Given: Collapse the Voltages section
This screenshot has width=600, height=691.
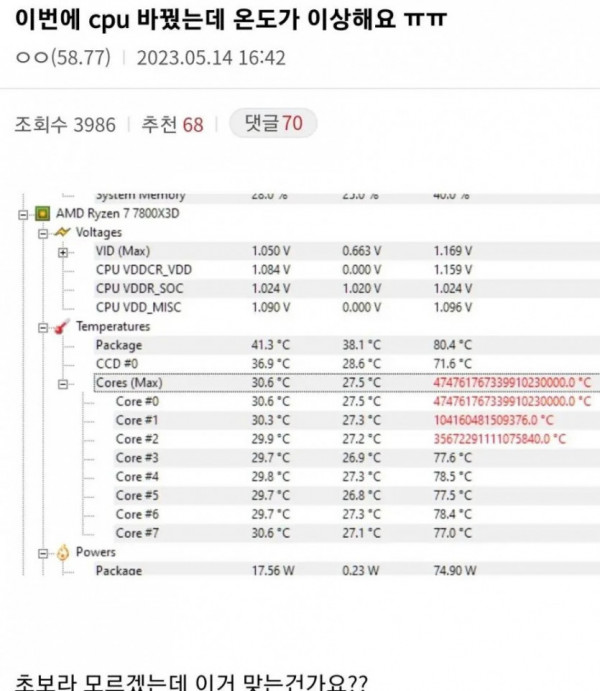Looking at the screenshot, I should click(x=43, y=234).
